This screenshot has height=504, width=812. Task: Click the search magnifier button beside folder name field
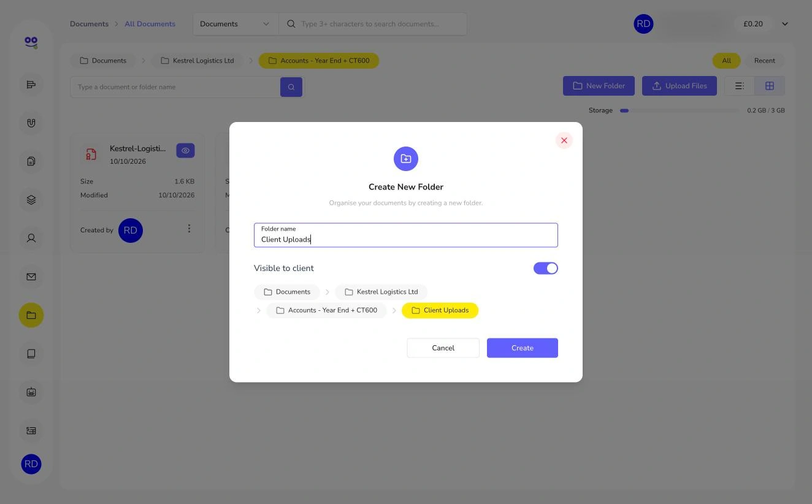(291, 87)
